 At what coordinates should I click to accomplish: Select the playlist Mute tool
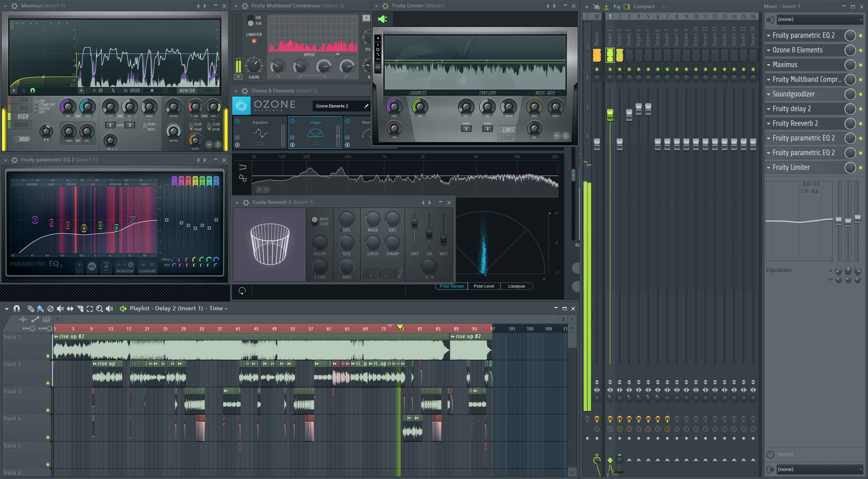(x=61, y=308)
